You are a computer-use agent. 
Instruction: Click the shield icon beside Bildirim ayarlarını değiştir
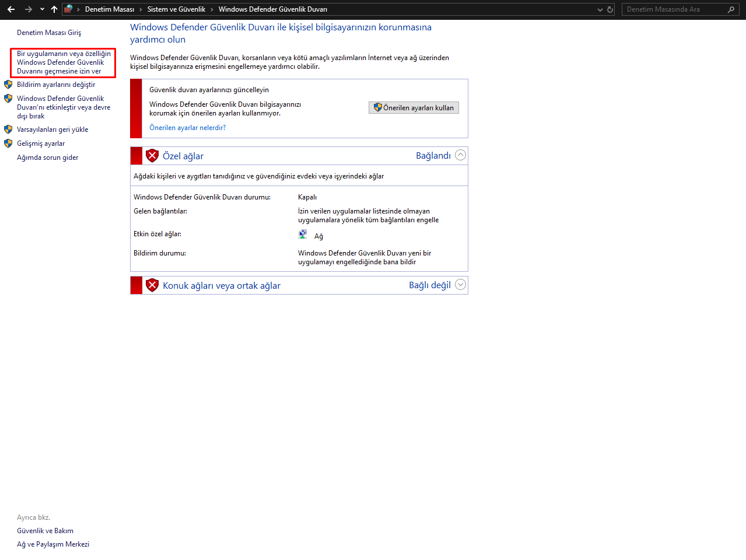pos(8,84)
